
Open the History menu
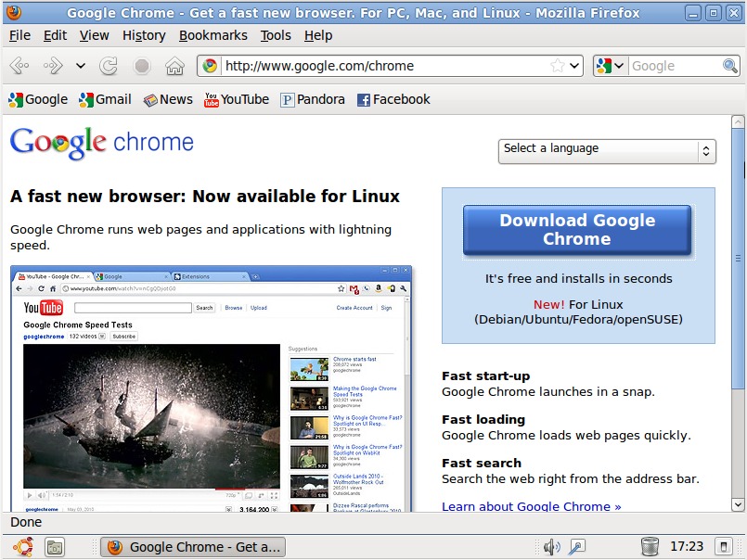pos(144,35)
